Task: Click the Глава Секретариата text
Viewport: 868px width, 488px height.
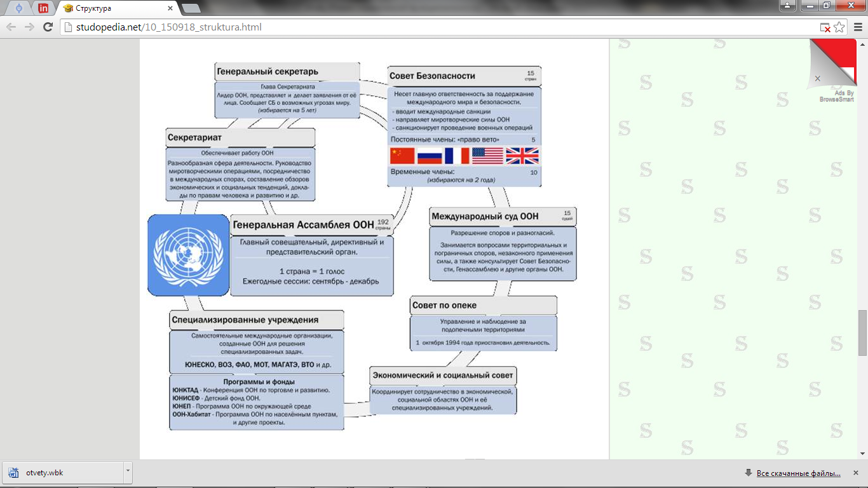Action: (x=288, y=86)
